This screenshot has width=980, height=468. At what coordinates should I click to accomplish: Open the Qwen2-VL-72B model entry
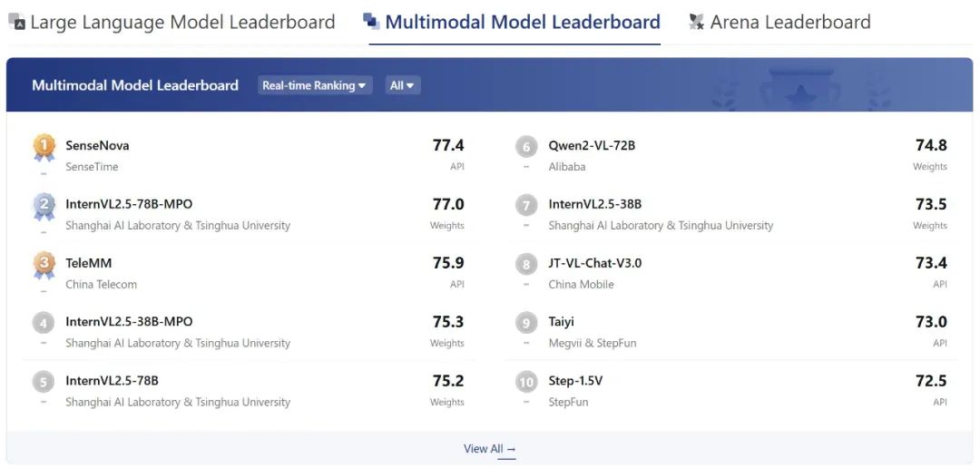coord(592,145)
